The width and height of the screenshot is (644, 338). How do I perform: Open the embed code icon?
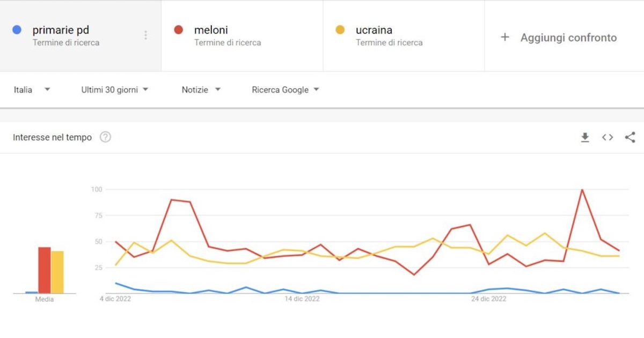click(x=608, y=138)
